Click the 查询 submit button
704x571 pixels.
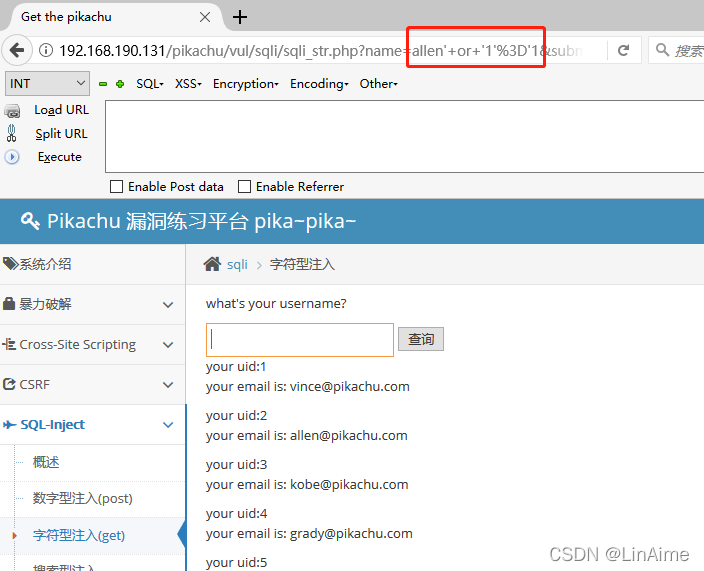pos(421,339)
